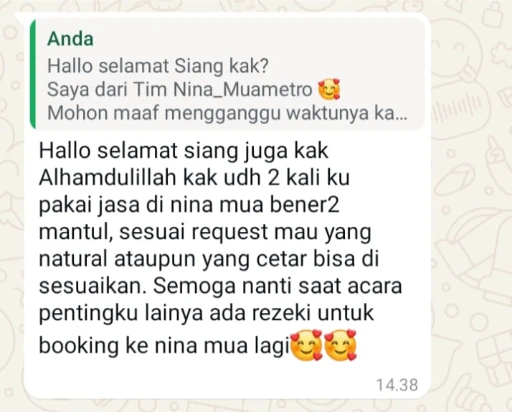This screenshot has height=412, width=512.
Task: Click the line booking ke nina mua lagi
Action: tap(164, 346)
